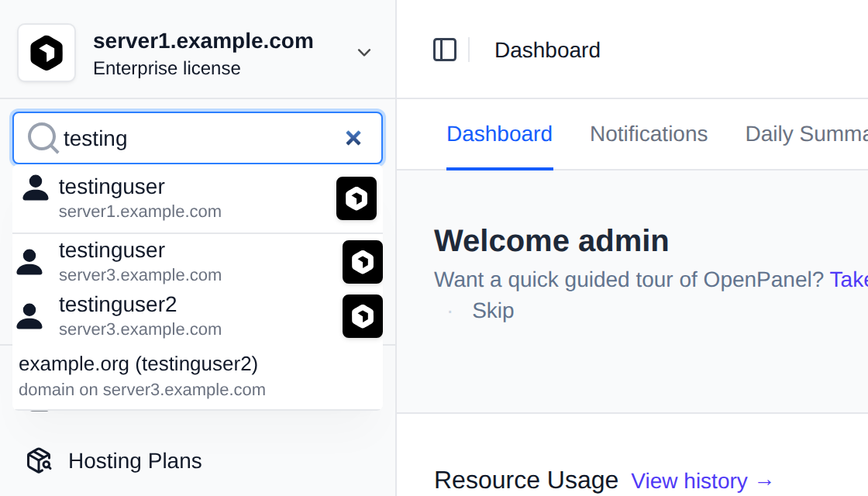This screenshot has height=496, width=868.
Task: Select testinguser2 on server3.example.com result
Action: (x=198, y=316)
